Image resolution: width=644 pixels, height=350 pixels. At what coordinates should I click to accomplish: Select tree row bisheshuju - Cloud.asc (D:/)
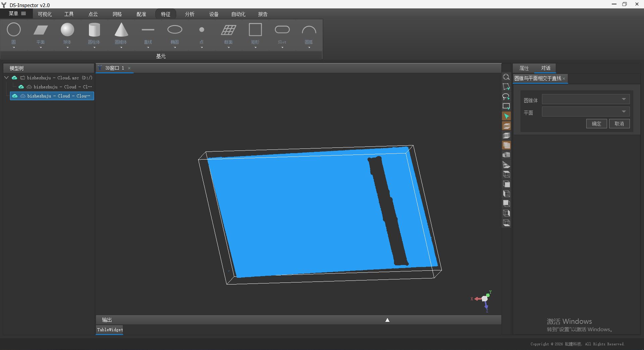coord(52,78)
